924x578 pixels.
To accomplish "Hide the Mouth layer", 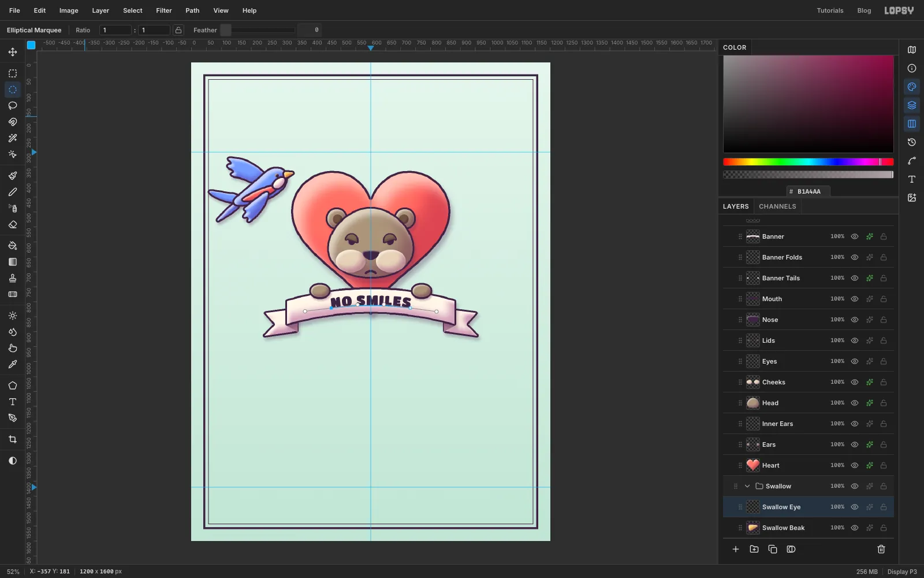I will (855, 299).
